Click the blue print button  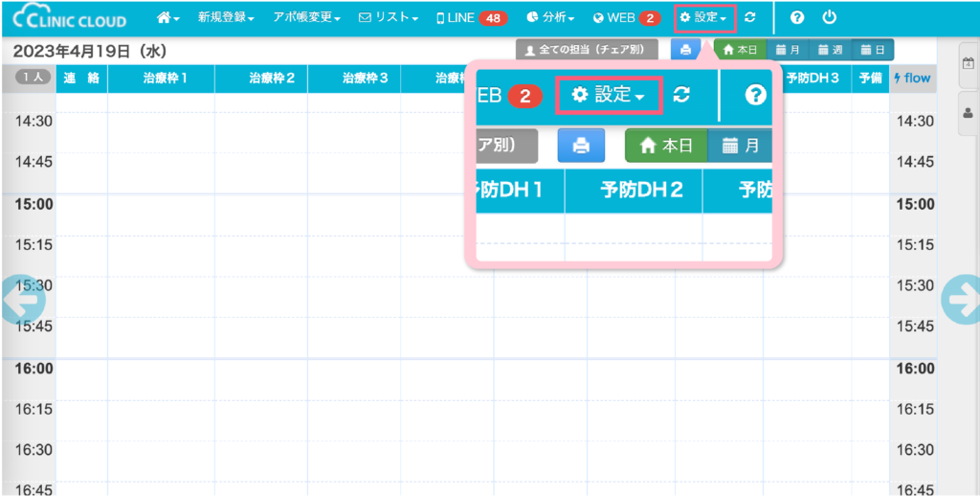coord(685,50)
